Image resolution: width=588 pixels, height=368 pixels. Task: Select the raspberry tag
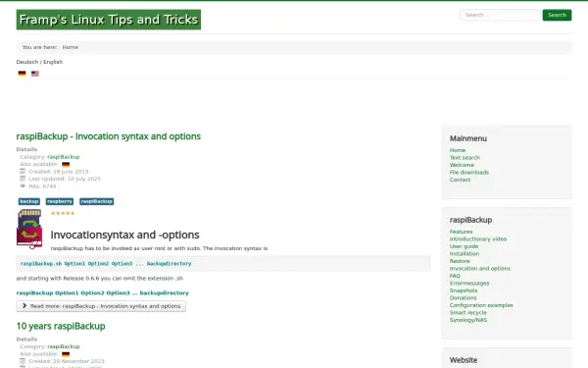(x=60, y=201)
